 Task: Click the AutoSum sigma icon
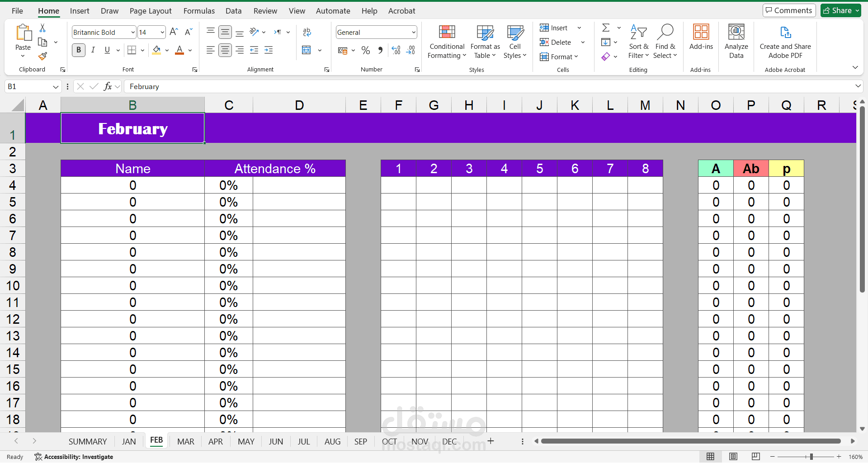[x=606, y=28]
